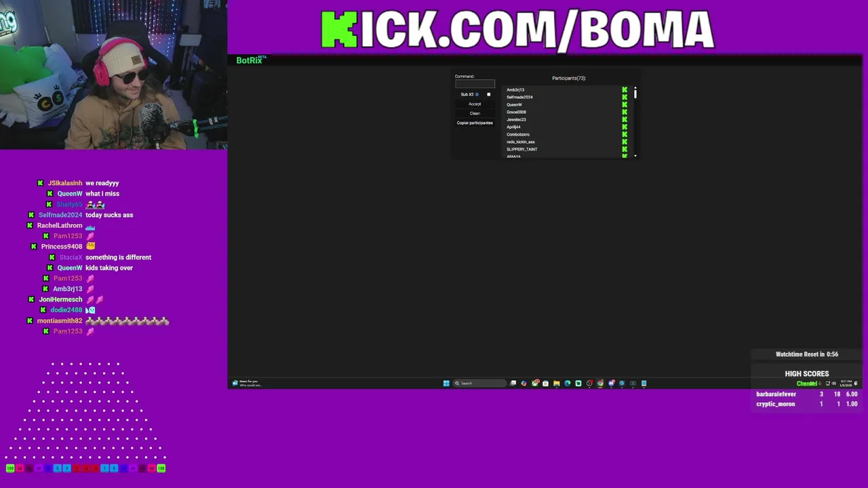The height and width of the screenshot is (488, 868).
Task: Select participant Jewelec23 in list
Action: 516,119
